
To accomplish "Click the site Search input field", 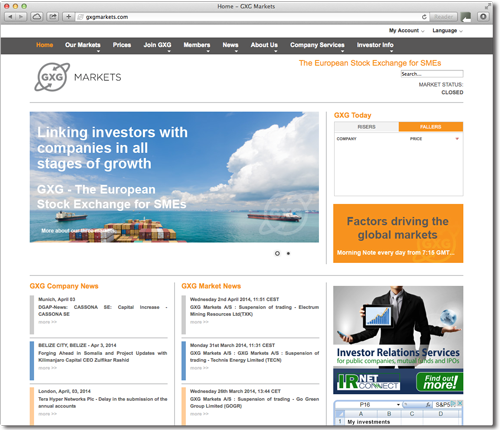I will click(432, 74).
